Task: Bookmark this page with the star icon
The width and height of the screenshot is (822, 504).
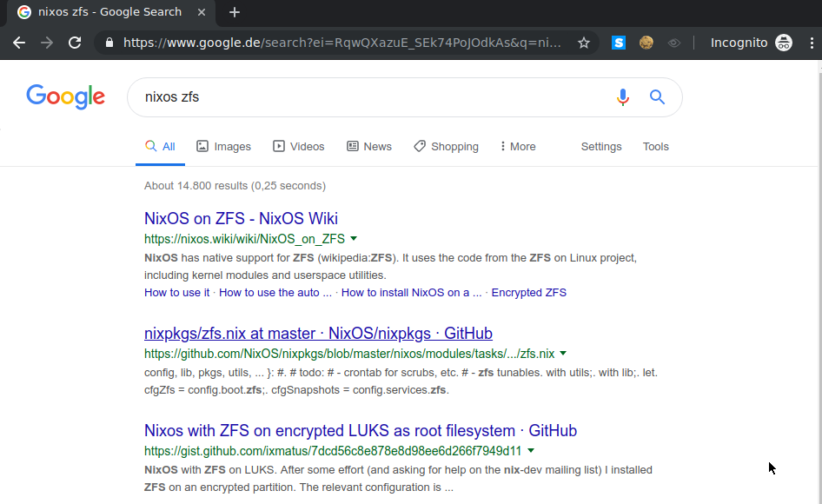Action: pos(583,43)
